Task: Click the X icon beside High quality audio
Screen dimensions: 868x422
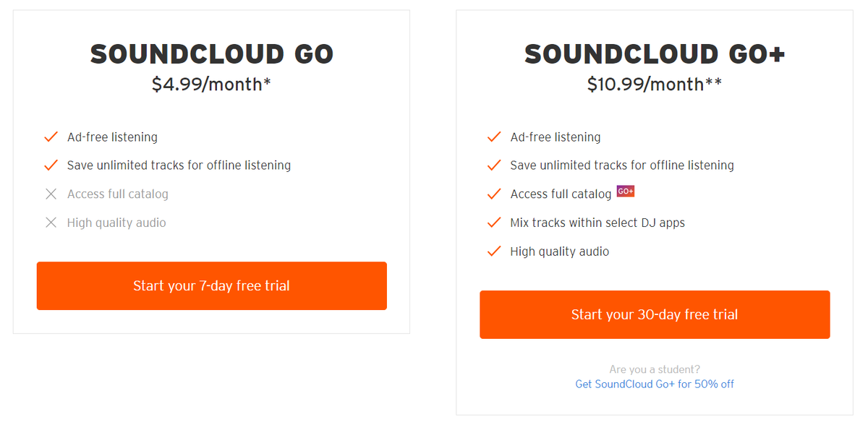Action: pyautogui.click(x=51, y=223)
